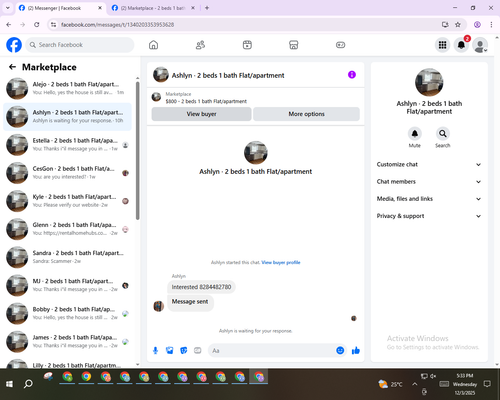The image size is (500, 400).
Task: Open the Glenn conversation
Action: pyautogui.click(x=67, y=229)
